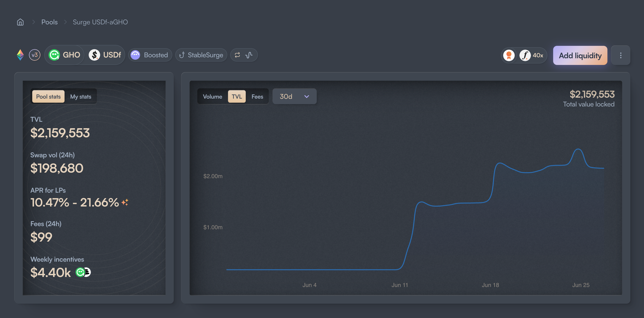The image size is (644, 318).
Task: Click the $2.00m y-axis label
Action: click(213, 176)
